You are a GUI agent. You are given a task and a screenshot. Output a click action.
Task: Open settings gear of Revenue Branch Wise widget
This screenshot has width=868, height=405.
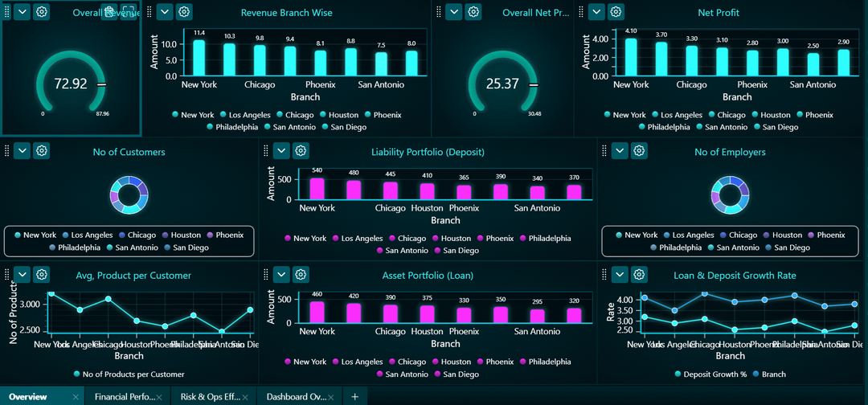pos(184,11)
